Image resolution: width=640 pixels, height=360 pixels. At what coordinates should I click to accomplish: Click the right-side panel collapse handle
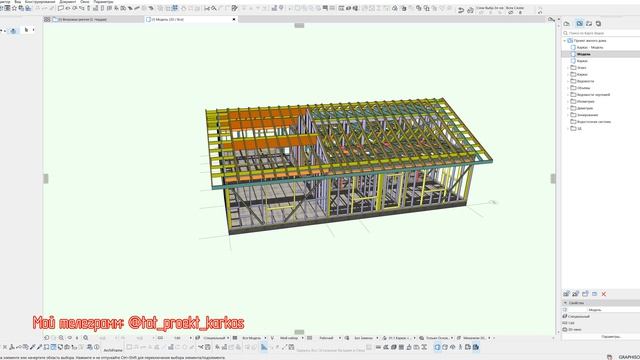tap(553, 178)
